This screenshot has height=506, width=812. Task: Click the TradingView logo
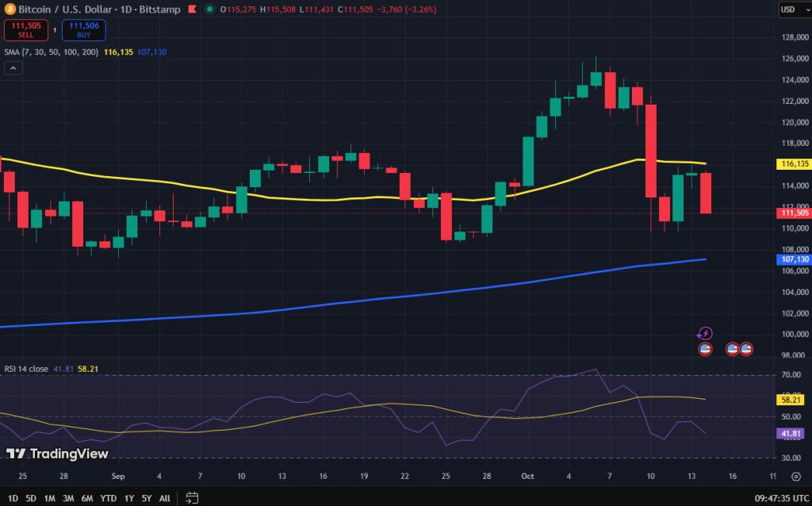(x=16, y=454)
